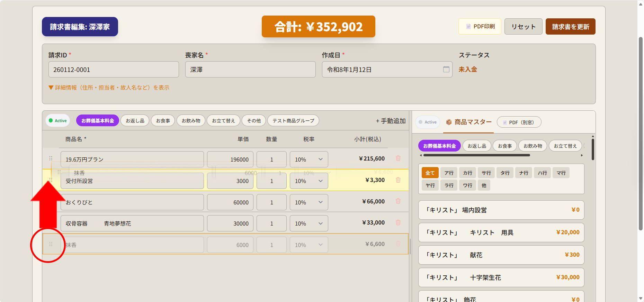Select 全て kana filter
This screenshot has width=644, height=302.
[430, 173]
